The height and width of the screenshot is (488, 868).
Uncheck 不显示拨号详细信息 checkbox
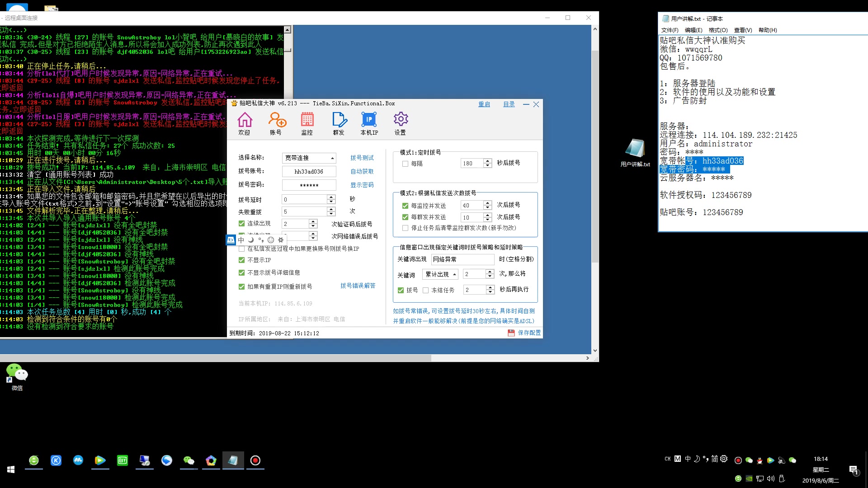click(241, 272)
